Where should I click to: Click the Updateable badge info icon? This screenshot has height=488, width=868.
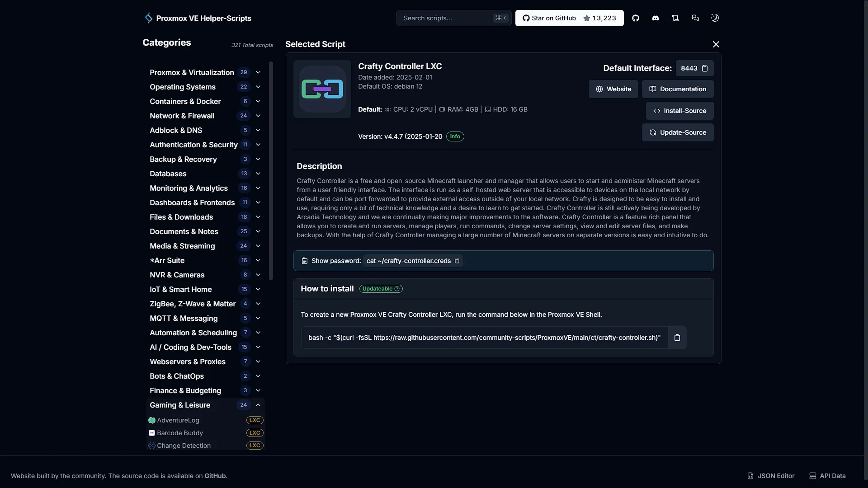coord(397,289)
